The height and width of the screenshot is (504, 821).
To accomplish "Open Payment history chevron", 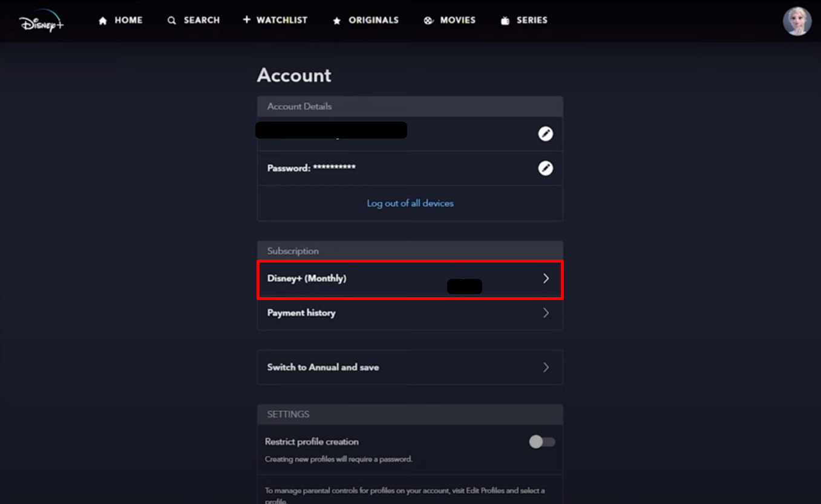I will [546, 313].
